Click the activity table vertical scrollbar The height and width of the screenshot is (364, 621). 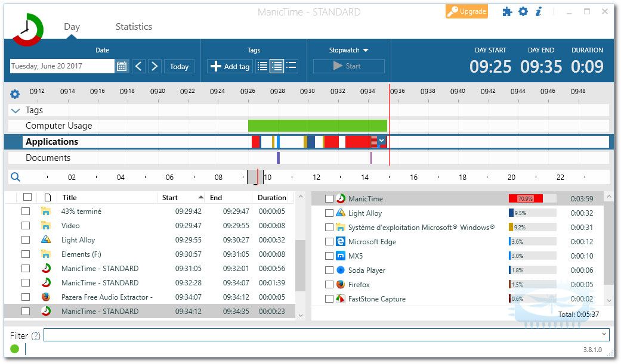click(x=300, y=266)
